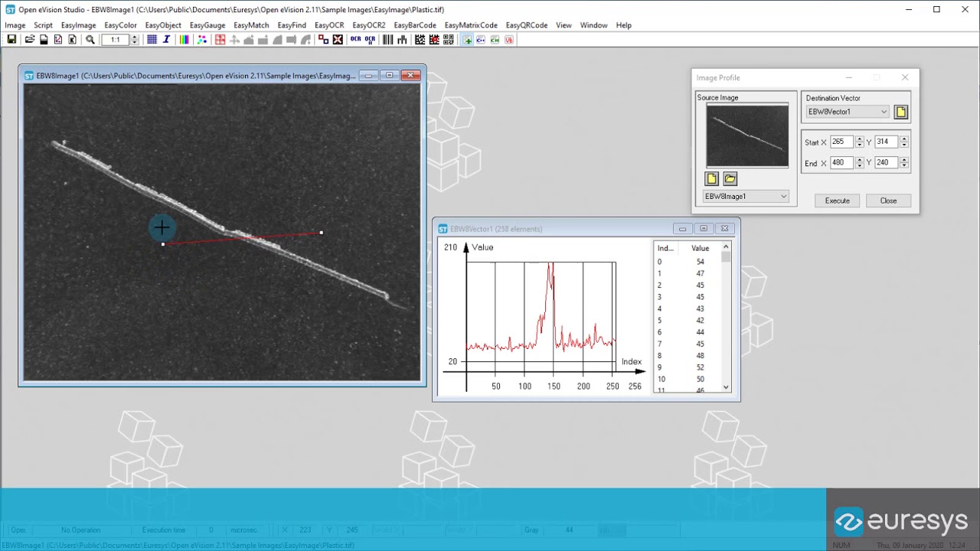980x551 pixels.
Task: Click the two-squares pattern match toolbar icon
Action: point(323,39)
